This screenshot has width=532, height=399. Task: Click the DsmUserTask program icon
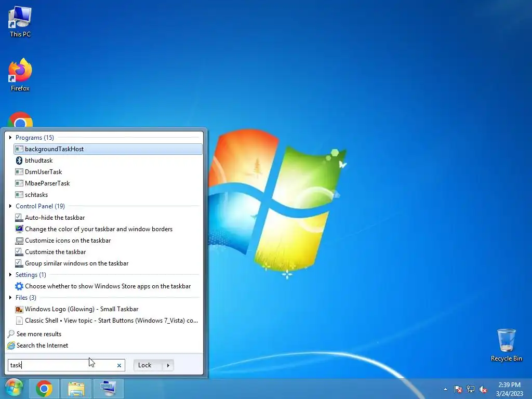[x=19, y=172]
